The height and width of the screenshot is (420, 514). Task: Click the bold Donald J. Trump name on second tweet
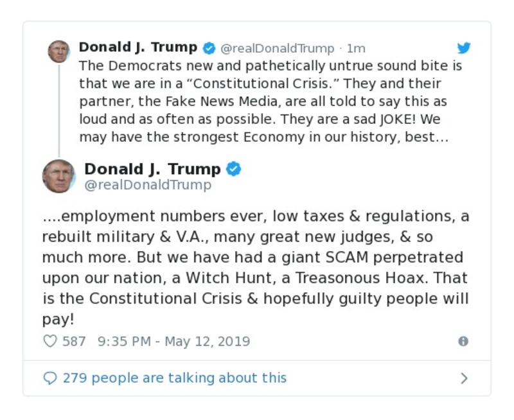click(154, 169)
